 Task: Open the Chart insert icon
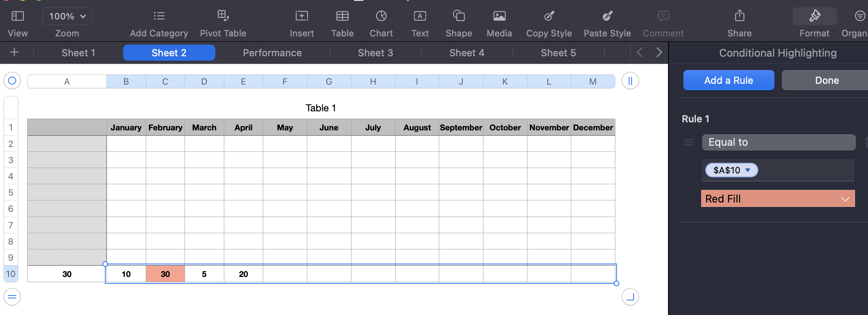tap(381, 16)
